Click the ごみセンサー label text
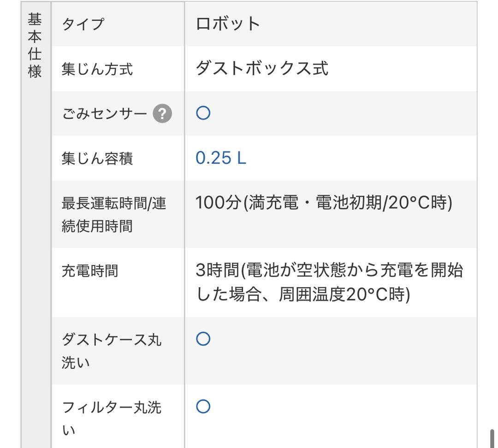The height and width of the screenshot is (448, 498). [104, 114]
